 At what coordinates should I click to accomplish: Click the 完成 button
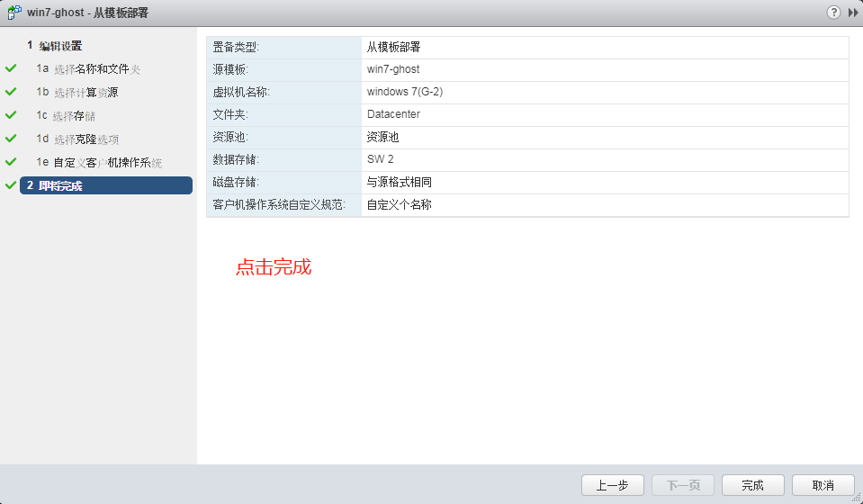tap(753, 485)
